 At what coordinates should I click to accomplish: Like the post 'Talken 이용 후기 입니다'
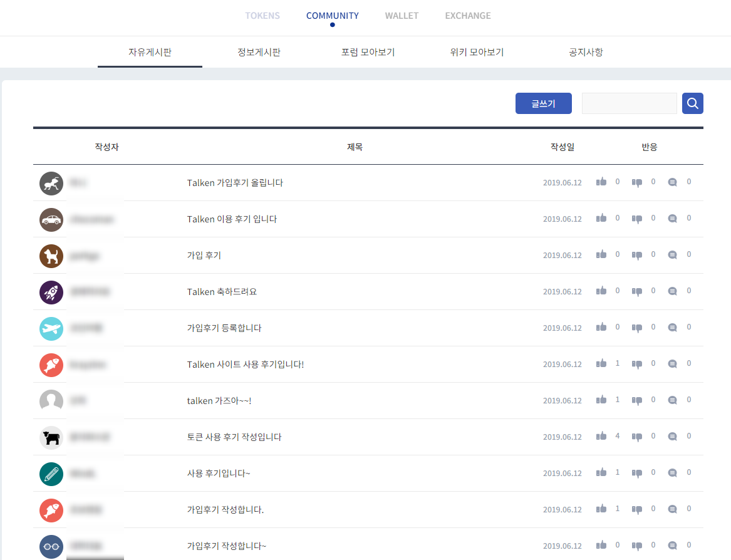click(601, 218)
